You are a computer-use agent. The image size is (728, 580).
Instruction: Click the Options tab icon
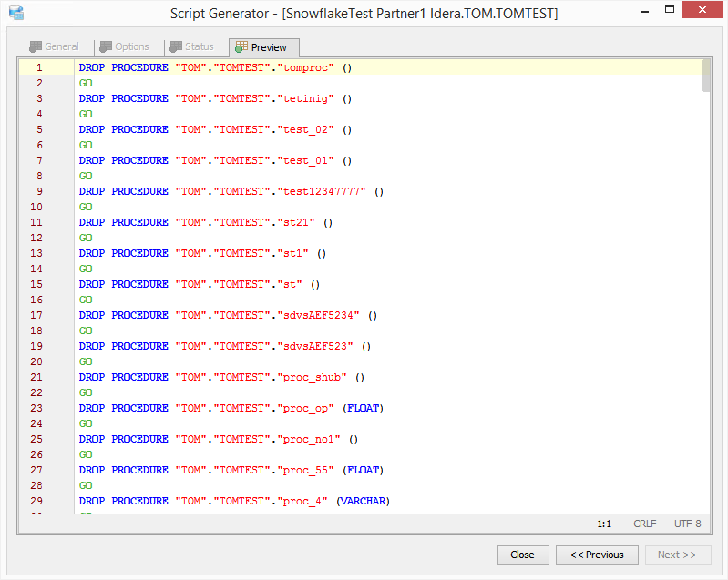pyautogui.click(x=106, y=46)
